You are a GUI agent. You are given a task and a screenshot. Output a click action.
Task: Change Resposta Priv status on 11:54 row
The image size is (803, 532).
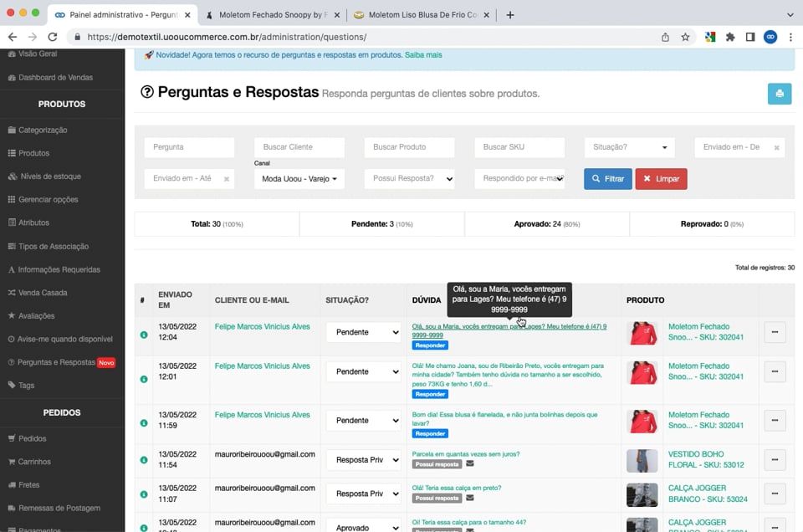click(364, 460)
